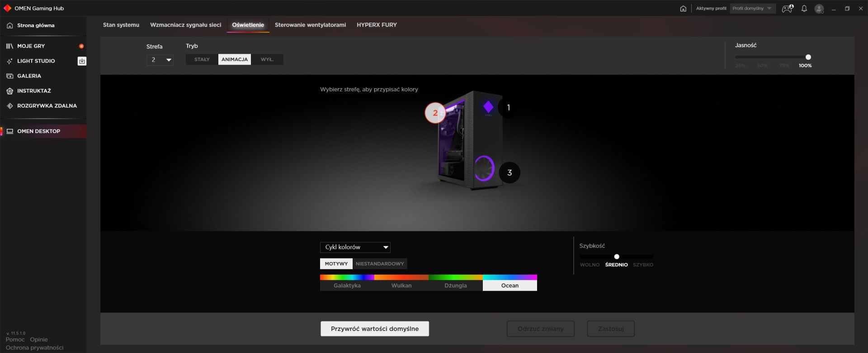Open Ochrona prywatności link
Viewport: 868px width, 353px height.
pos(34,348)
